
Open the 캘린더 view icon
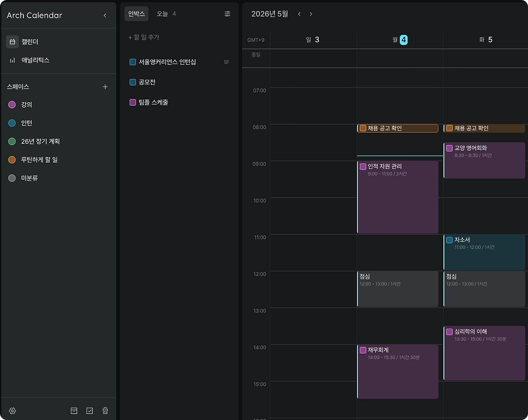click(12, 42)
